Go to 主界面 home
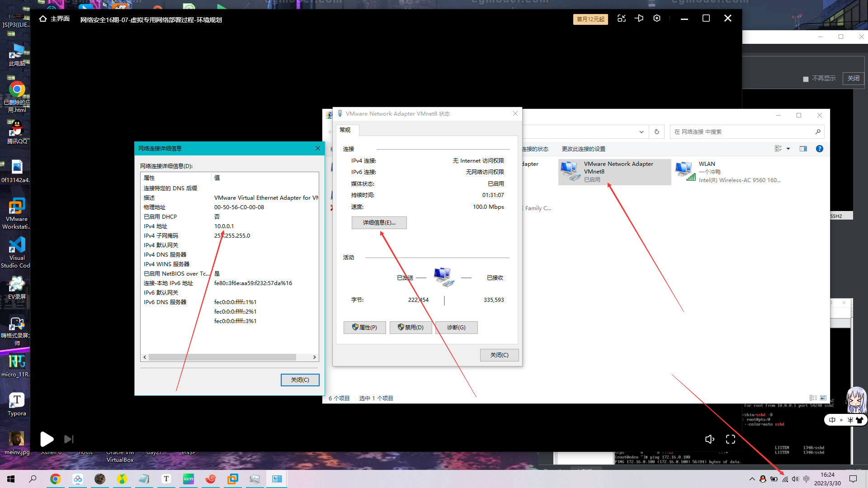 coord(55,19)
